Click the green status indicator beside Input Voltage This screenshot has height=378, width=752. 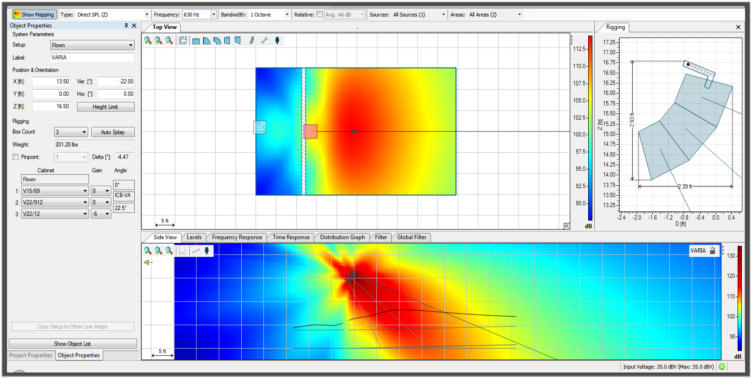click(x=722, y=366)
